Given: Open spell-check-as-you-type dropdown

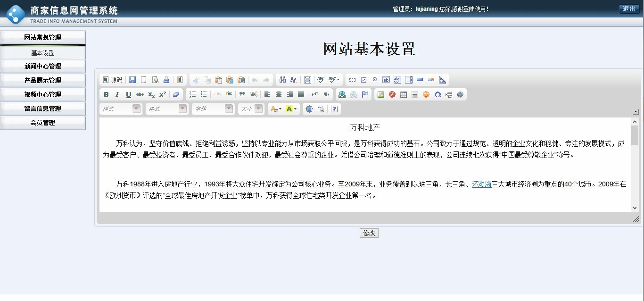Looking at the screenshot, I should [x=334, y=80].
